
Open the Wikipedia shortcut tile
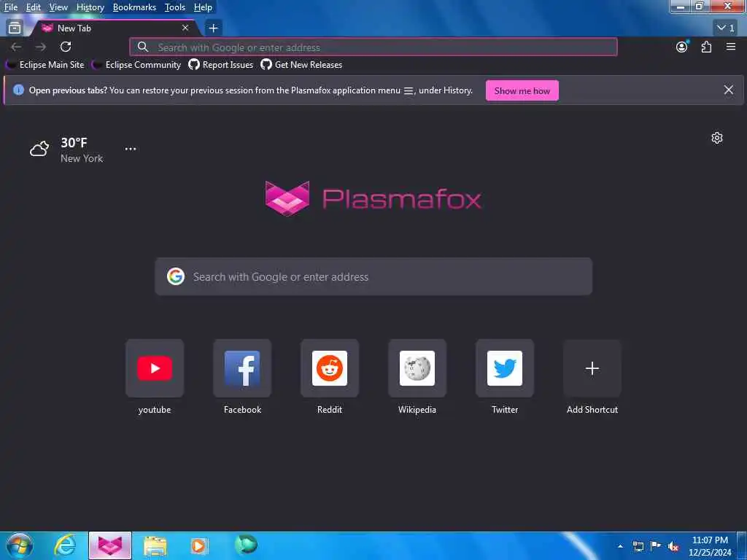coord(417,368)
